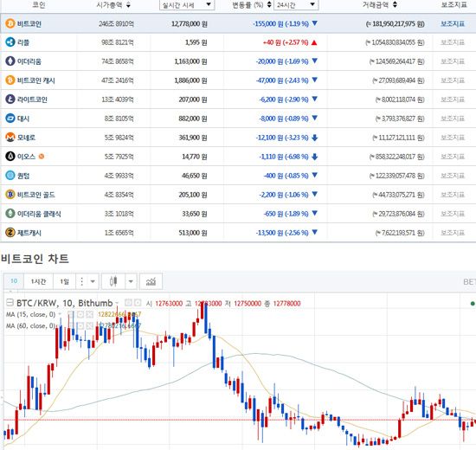Click the EOS (이오스) coin icon
Screen dimensions: 476x450
(x=10, y=157)
